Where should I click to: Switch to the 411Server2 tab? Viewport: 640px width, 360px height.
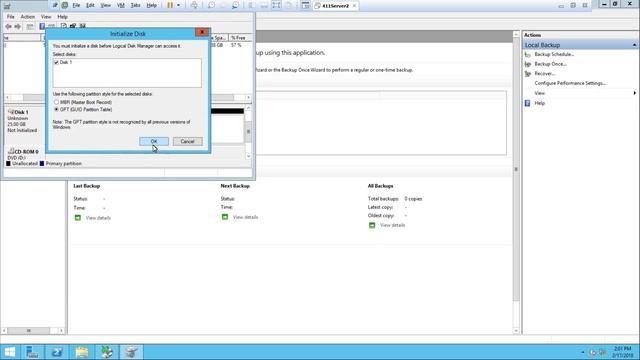coord(335,6)
